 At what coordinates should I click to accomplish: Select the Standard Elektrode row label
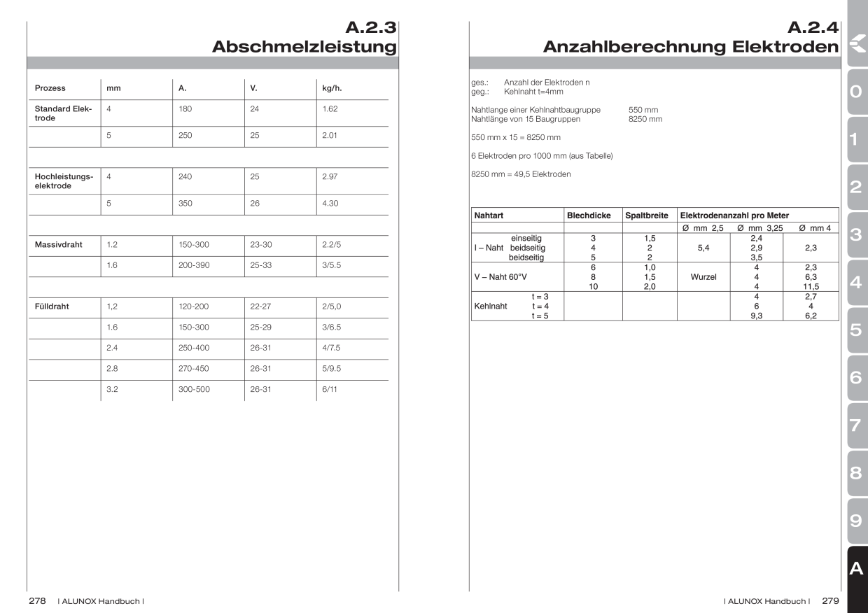[63, 113]
